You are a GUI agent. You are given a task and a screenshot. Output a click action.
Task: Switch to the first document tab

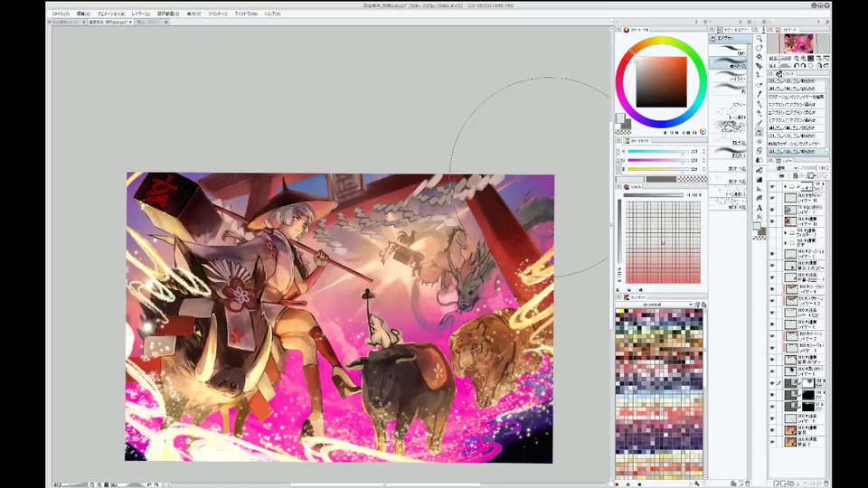click(70, 22)
